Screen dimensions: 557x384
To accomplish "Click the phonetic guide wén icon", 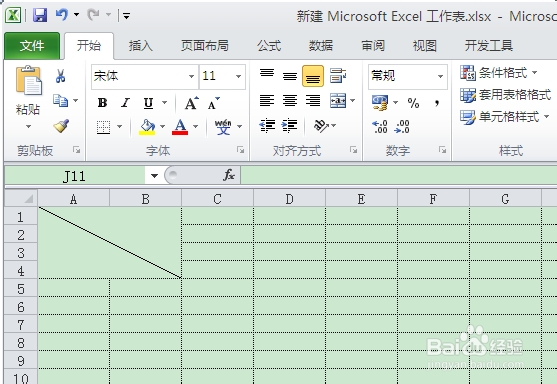I will pyautogui.click(x=223, y=127).
